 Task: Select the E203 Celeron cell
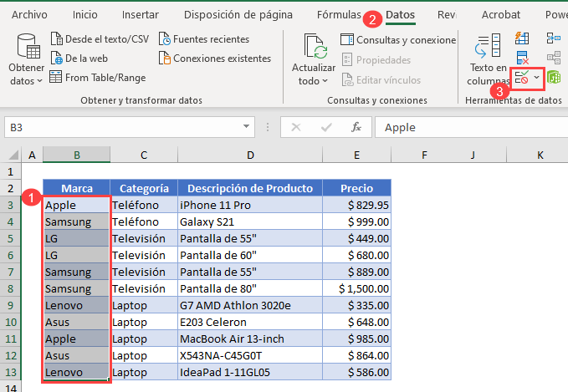coord(250,322)
